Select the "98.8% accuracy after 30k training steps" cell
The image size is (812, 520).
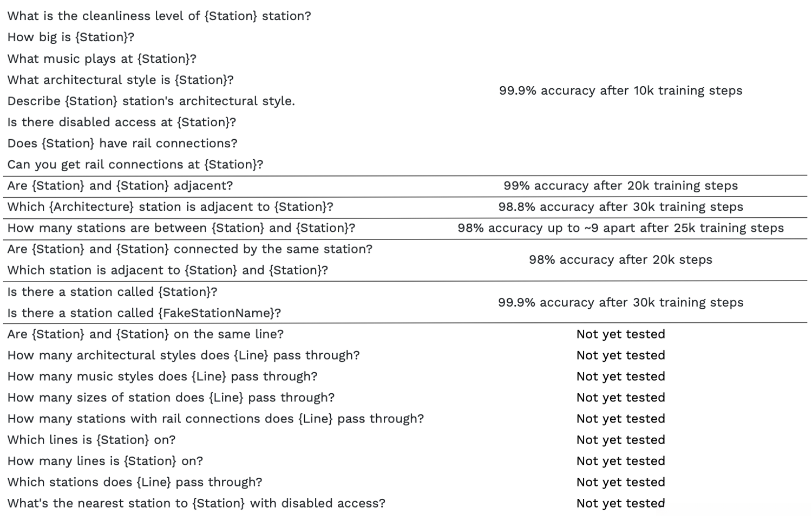(620, 207)
